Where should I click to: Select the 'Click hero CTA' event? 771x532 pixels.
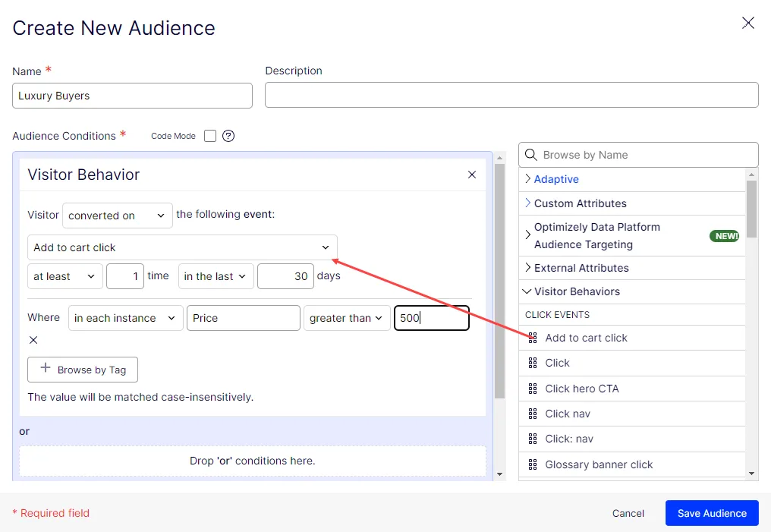click(x=632, y=389)
